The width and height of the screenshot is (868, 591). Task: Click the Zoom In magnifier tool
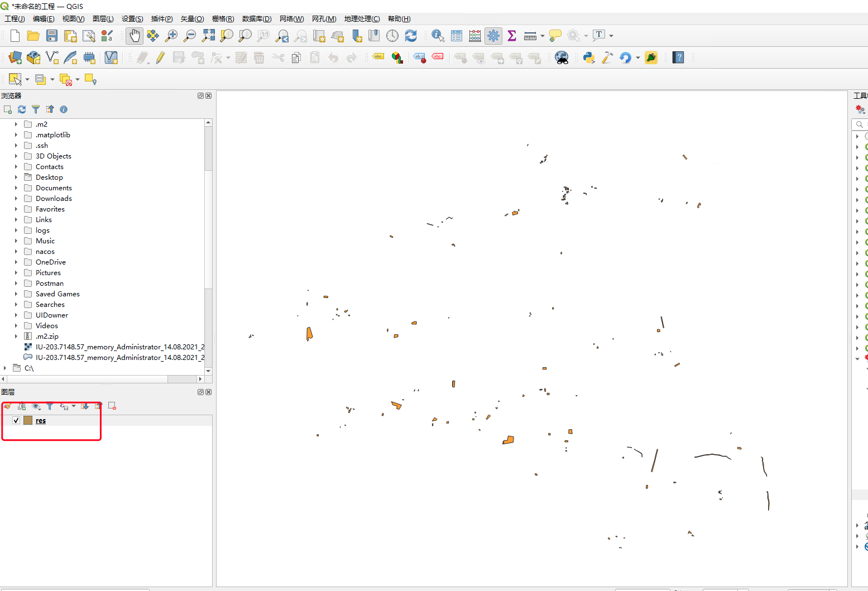[171, 36]
